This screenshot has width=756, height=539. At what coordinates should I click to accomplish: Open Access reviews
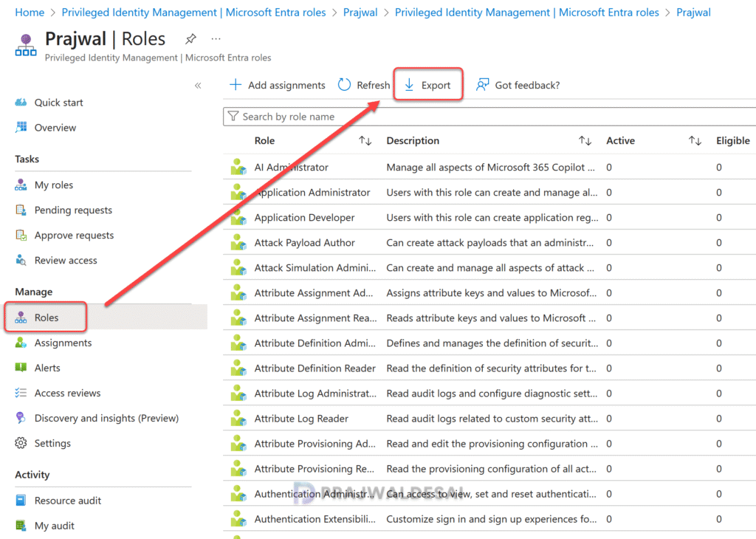point(67,393)
